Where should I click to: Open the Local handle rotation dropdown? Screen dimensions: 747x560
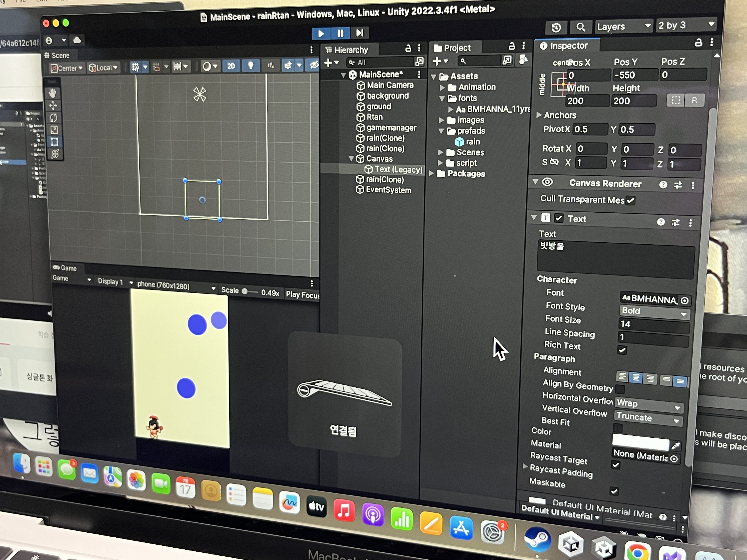point(103,68)
